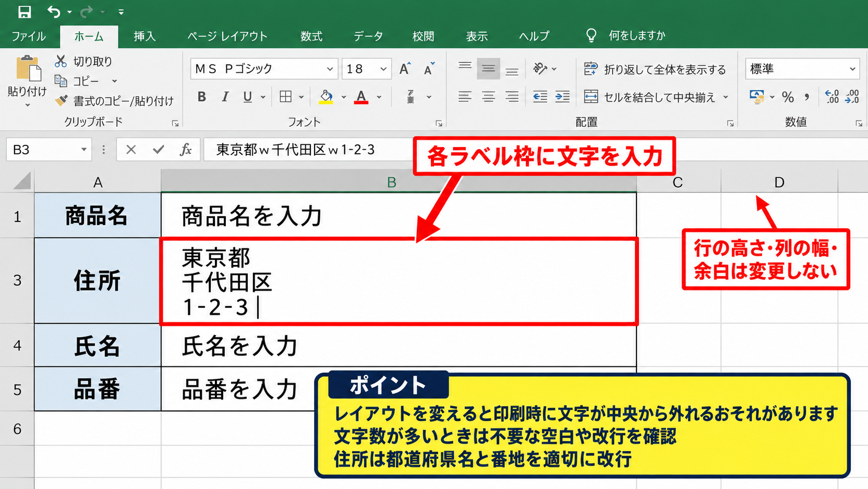Toggle 折り返して全体を表示する wrap text

click(655, 69)
